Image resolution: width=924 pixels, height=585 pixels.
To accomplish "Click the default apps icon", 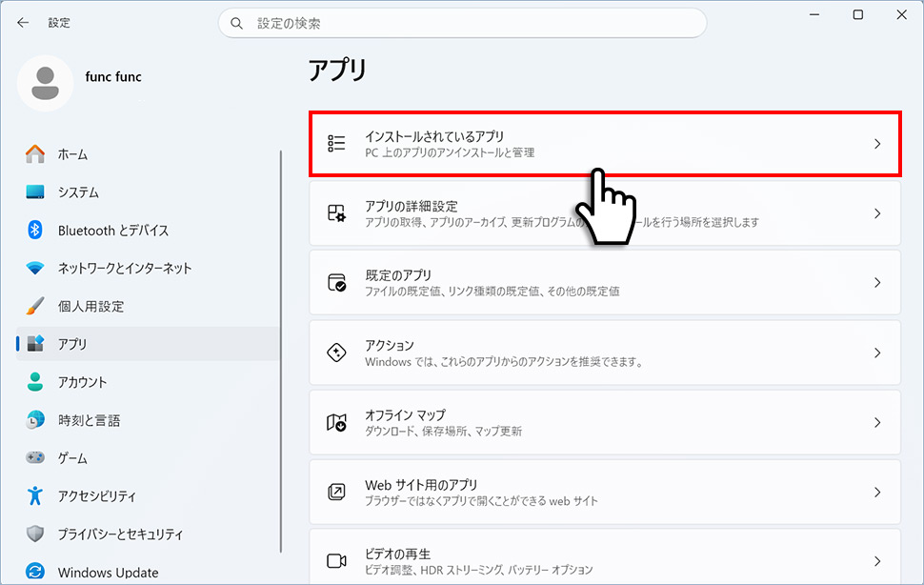I will [336, 282].
